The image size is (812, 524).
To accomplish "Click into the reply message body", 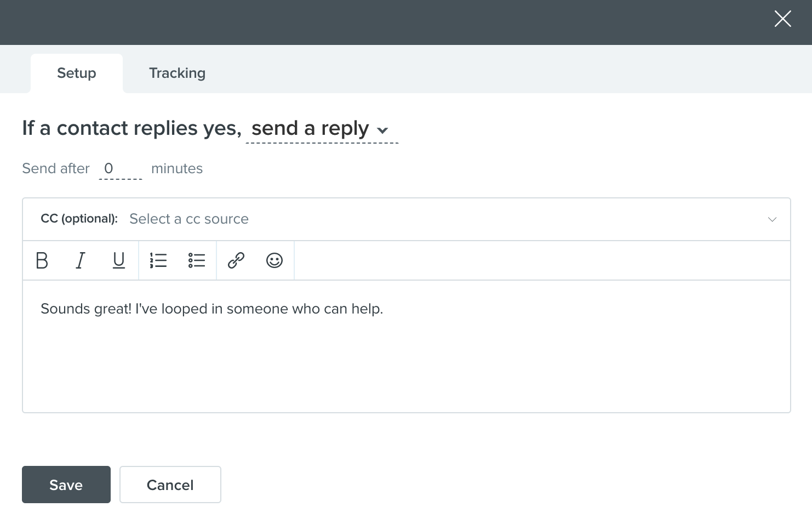I will click(x=407, y=346).
